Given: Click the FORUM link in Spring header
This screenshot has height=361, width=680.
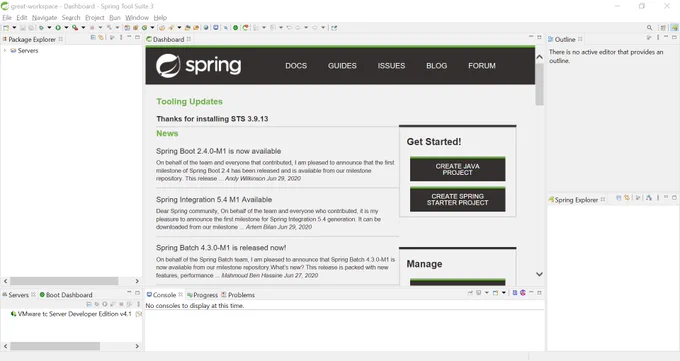Looking at the screenshot, I should point(482,66).
